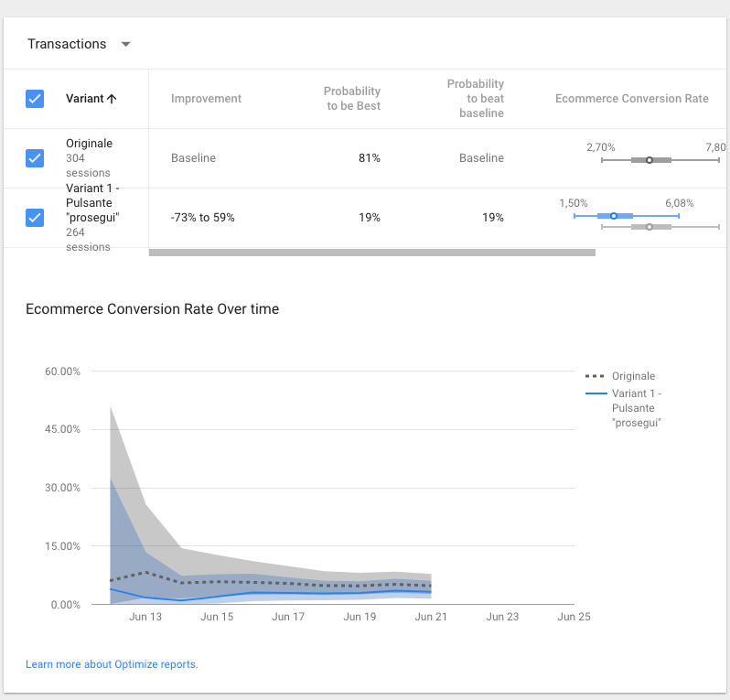Screen dimensions: 730x700
Task: Click the horizontal table scrollbar
Action: [372, 253]
